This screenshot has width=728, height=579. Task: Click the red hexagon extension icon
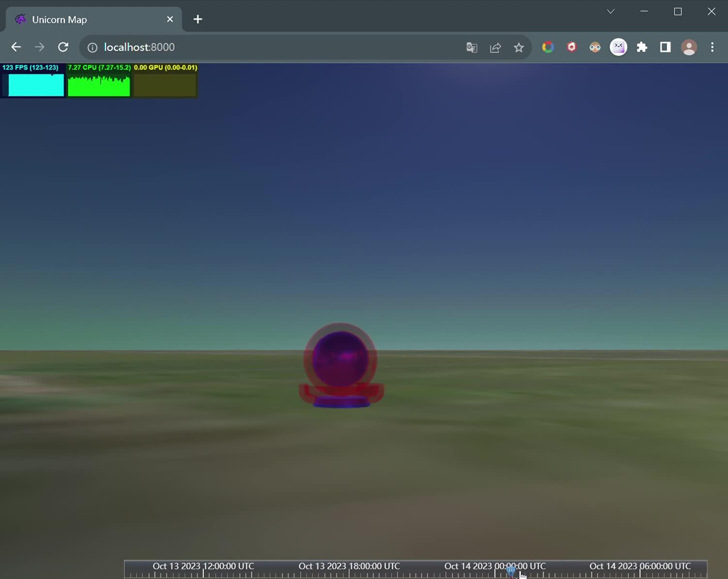click(x=572, y=47)
